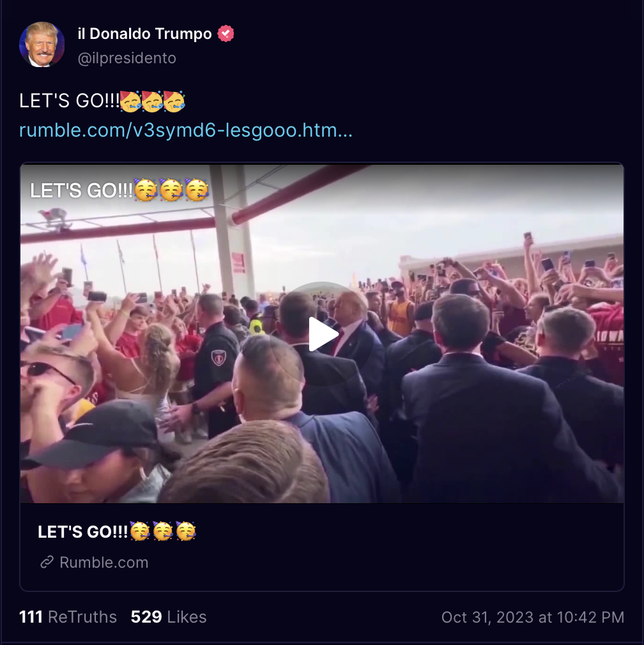Open the il Donaldo Trumpo profile avatar
Screen dimensions: 644x645
42,45
